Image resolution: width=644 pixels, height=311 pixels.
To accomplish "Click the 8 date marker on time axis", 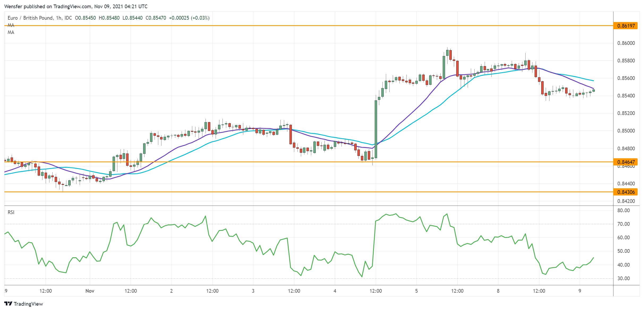I will pos(498,291).
